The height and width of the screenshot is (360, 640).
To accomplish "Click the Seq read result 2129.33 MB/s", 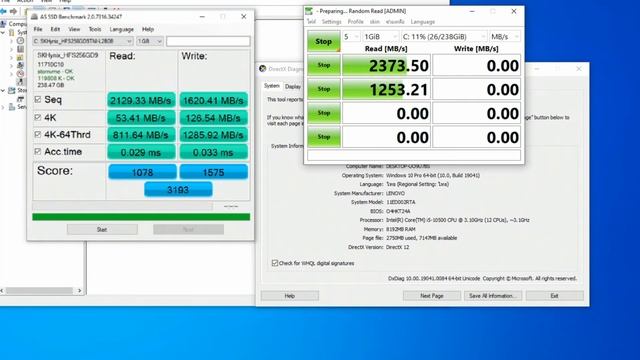I will click(141, 100).
